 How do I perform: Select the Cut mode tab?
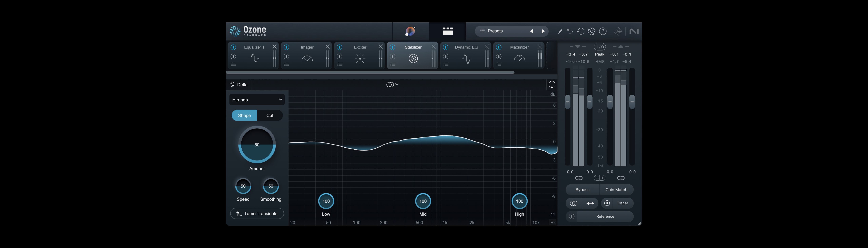(270, 115)
